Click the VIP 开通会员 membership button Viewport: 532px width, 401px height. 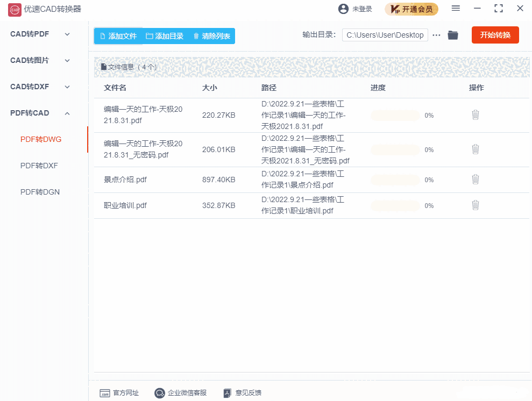pyautogui.click(x=412, y=9)
